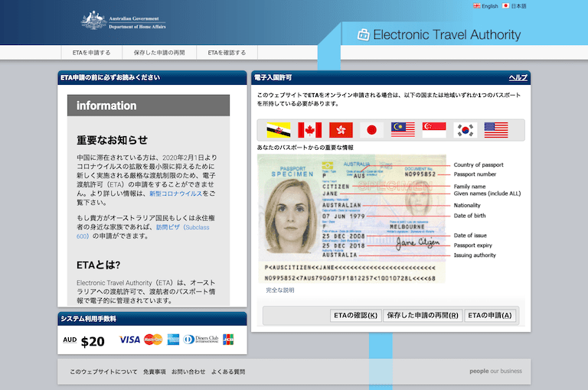
Task: Click the Japan flag icon next to 日本語
Action: click(505, 6)
